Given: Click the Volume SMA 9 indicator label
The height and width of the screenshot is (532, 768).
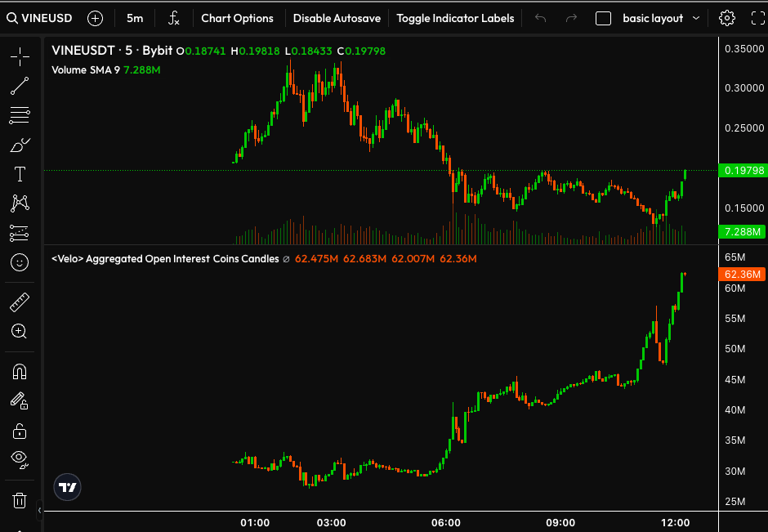Looking at the screenshot, I should (x=86, y=70).
